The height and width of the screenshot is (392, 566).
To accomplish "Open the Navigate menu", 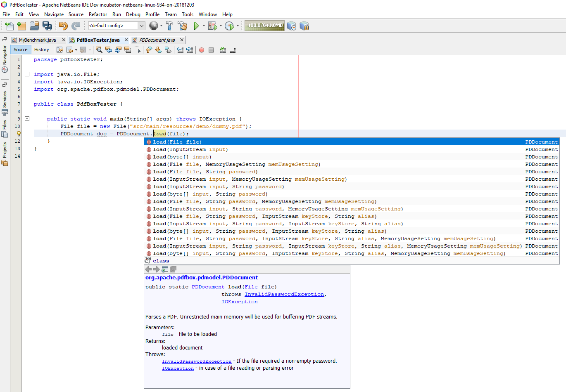I will pos(54,14).
